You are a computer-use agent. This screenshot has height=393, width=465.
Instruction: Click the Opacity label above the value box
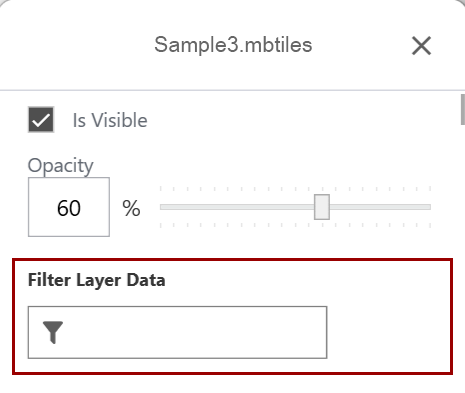(x=60, y=166)
